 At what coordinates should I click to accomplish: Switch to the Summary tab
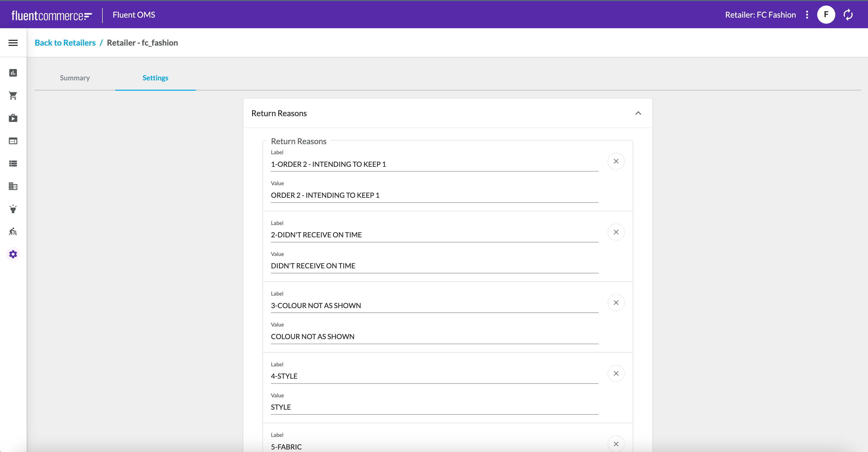point(75,78)
